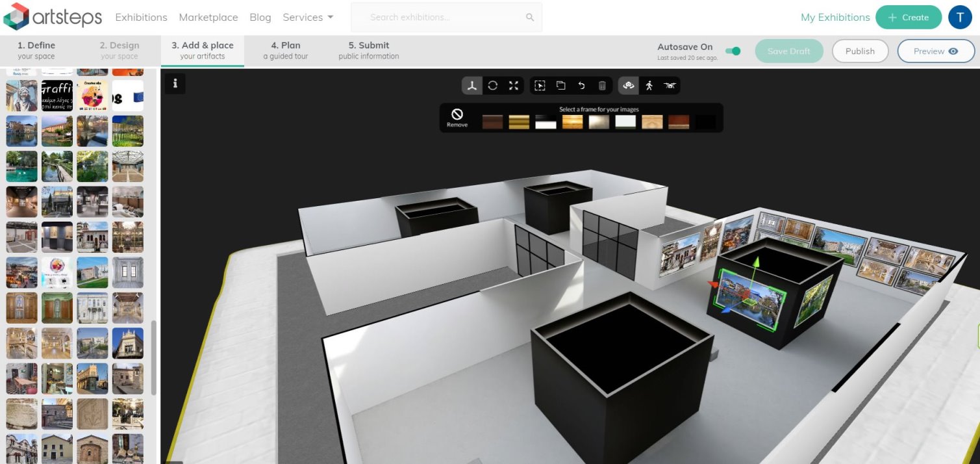This screenshot has width=980, height=464.
Task: Click the duplicate object icon
Action: [560, 86]
